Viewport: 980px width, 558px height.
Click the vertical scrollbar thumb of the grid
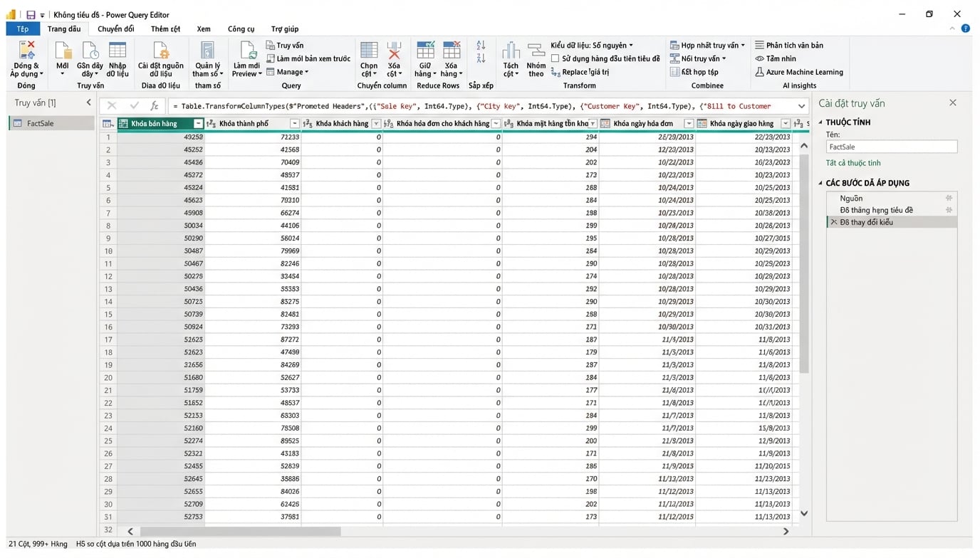(x=804, y=264)
